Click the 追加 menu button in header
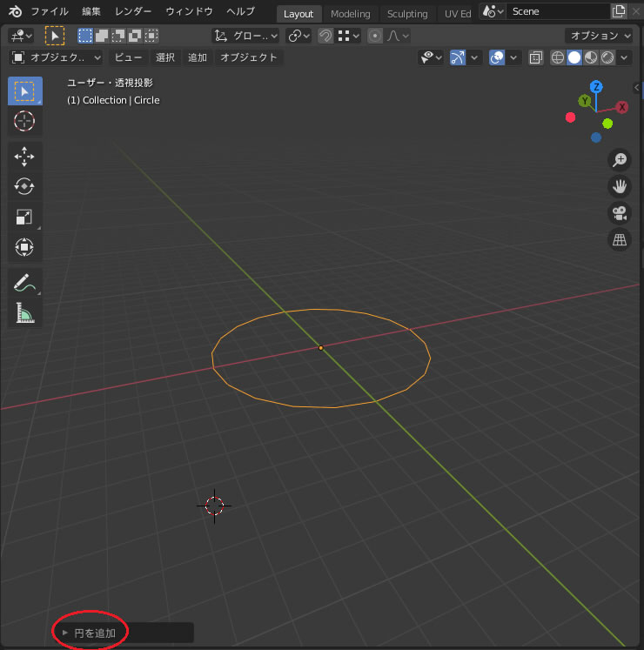Viewport: 644px width, 650px height. click(198, 57)
